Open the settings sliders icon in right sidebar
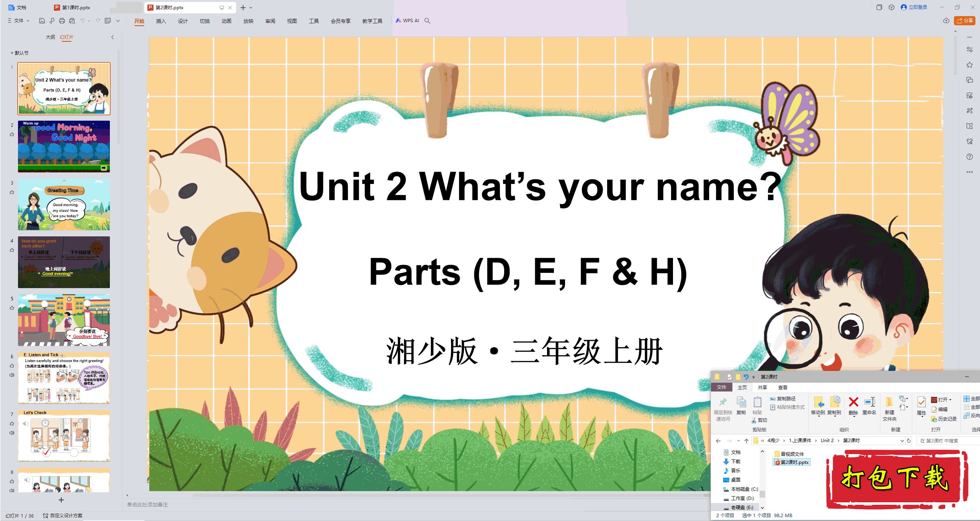The height and width of the screenshot is (521, 980). pyautogui.click(x=970, y=49)
